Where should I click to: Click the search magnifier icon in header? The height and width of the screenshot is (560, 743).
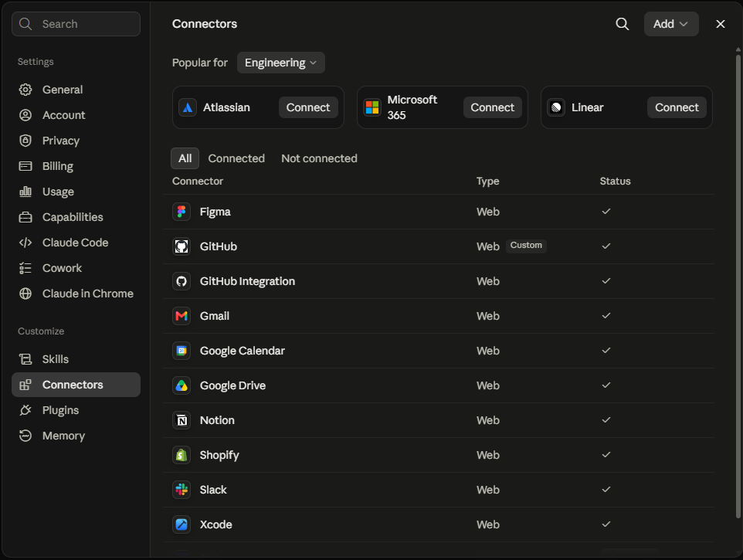623,24
